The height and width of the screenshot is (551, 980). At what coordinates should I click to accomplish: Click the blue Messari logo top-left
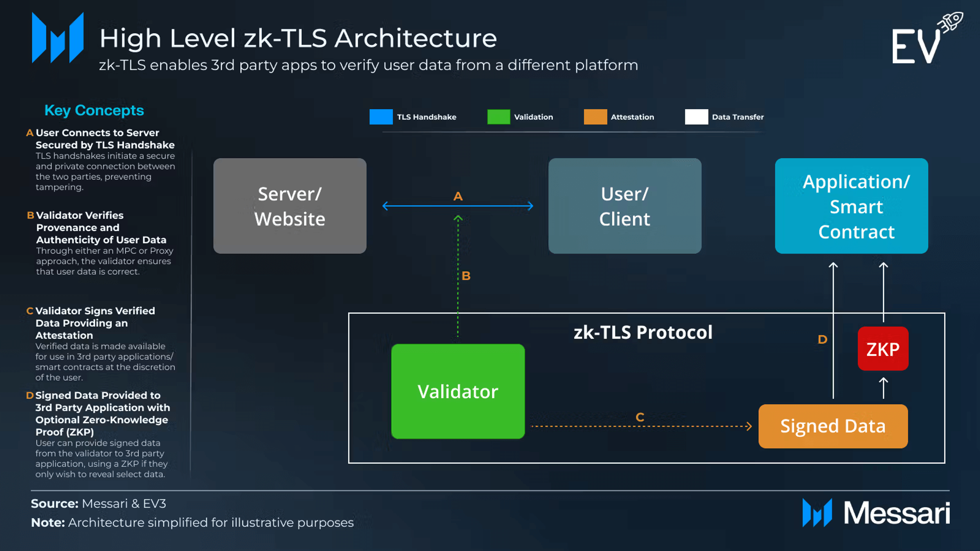(x=58, y=37)
